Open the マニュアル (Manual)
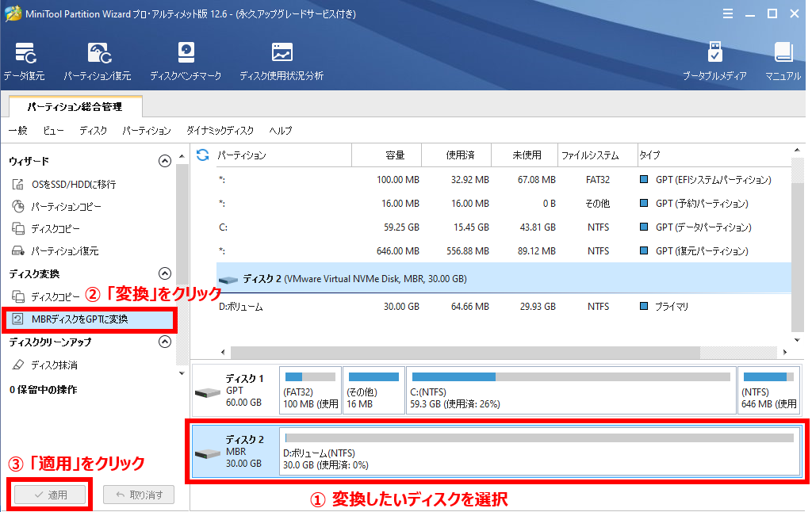 tap(783, 62)
